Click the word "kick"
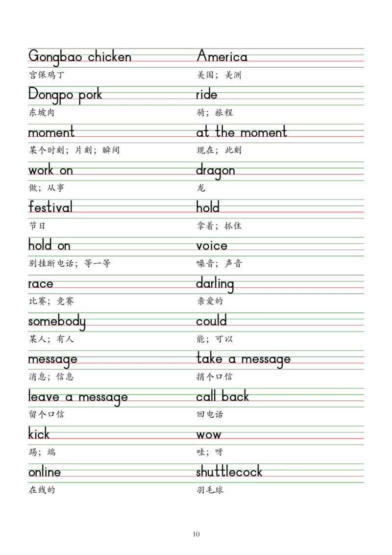Screen dimensions: 392x555 click(39, 435)
